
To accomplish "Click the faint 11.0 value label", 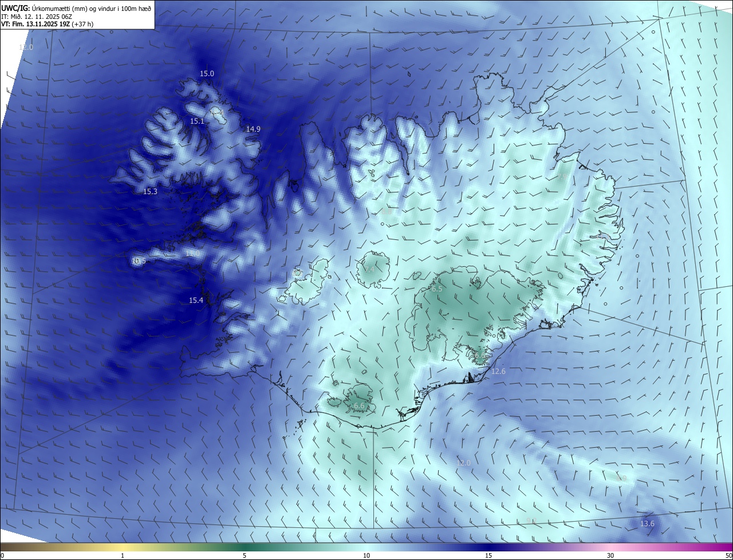I will click(192, 254).
